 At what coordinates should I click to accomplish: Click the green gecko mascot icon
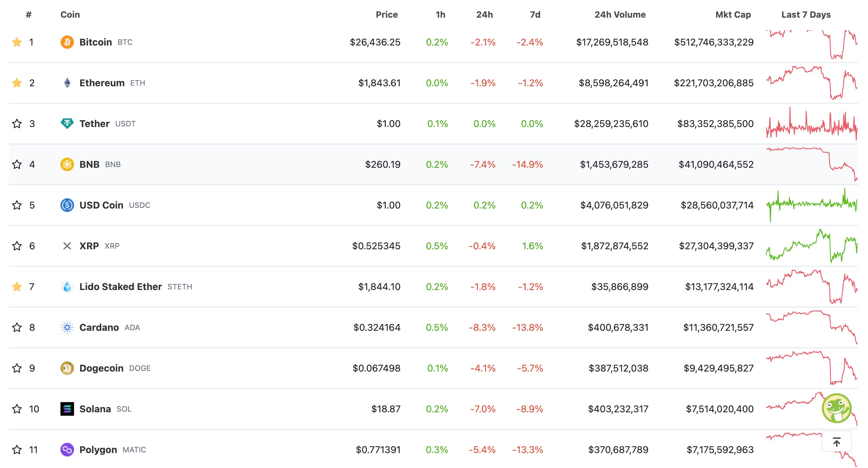point(837,408)
